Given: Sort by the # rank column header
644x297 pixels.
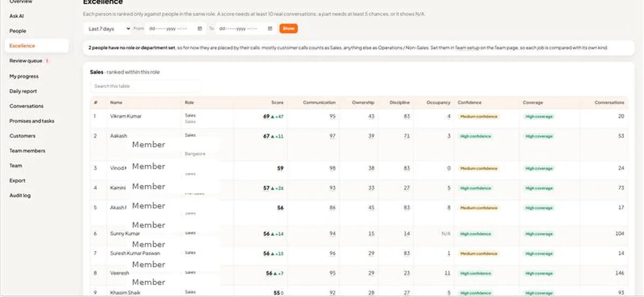Looking at the screenshot, I should [x=96, y=102].
